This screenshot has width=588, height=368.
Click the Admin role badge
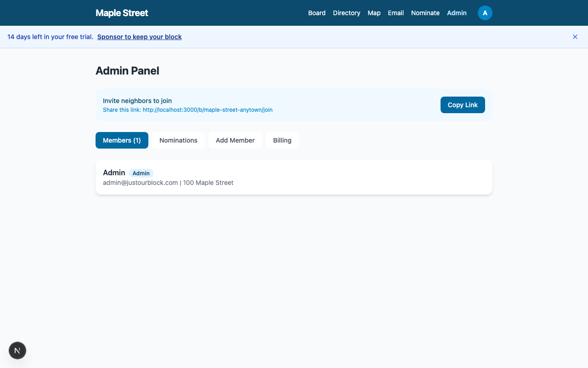click(x=141, y=173)
